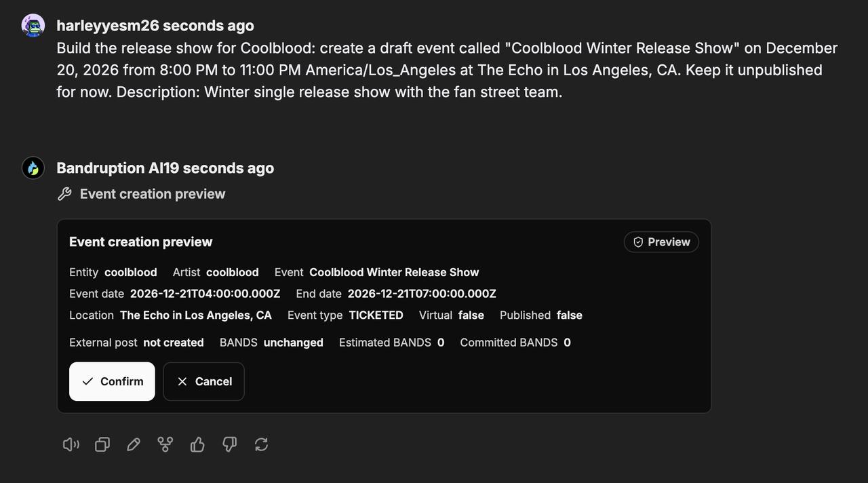The width and height of the screenshot is (868, 483).
Task: Click the branch conversation icon
Action: pyautogui.click(x=165, y=444)
